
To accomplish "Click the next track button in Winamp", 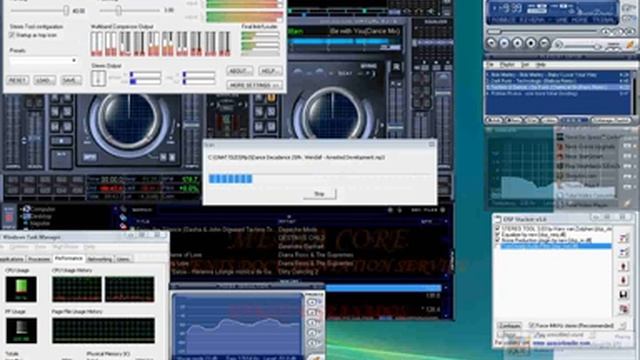I will tap(544, 43).
